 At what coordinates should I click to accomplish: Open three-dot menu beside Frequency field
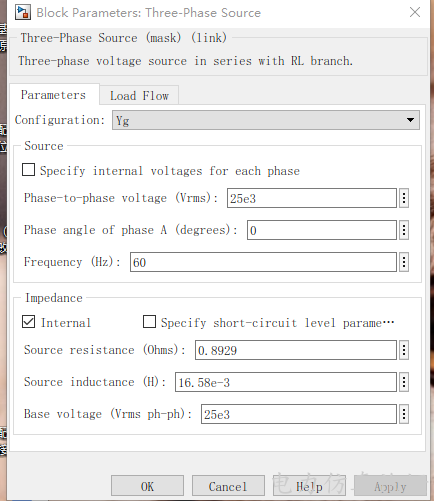404,262
